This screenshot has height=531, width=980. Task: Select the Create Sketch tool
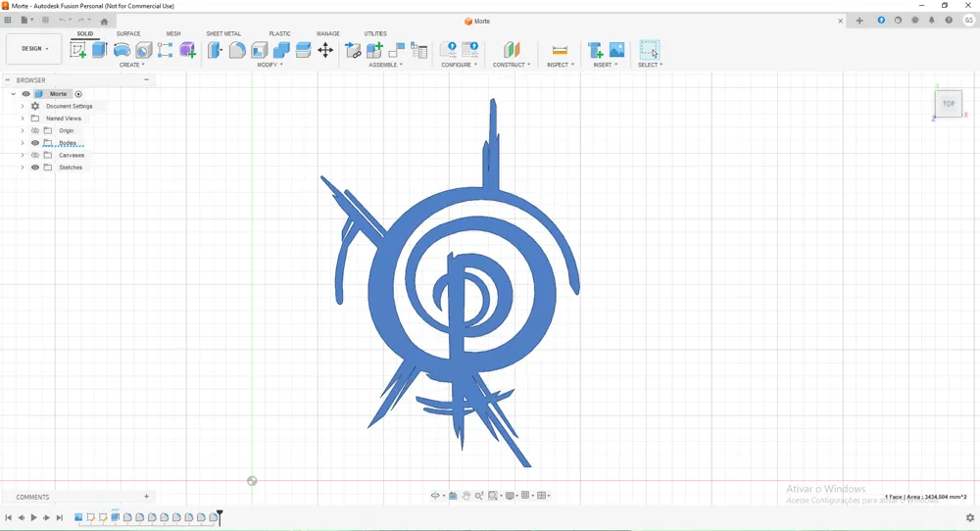(x=78, y=50)
